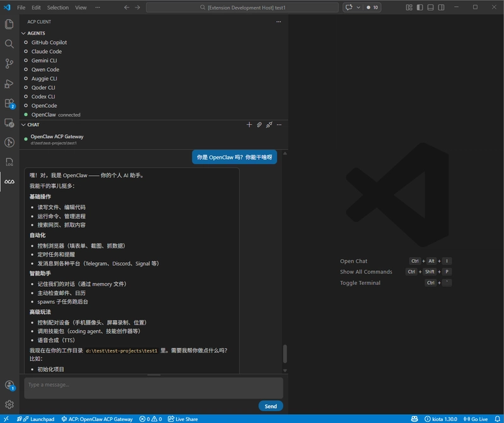Open the Edit menu
The width and height of the screenshot is (504, 423).
coord(37,8)
